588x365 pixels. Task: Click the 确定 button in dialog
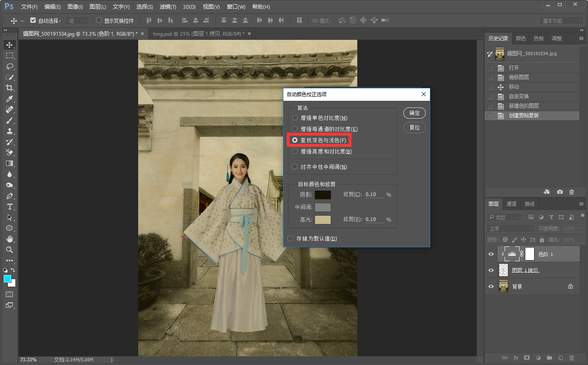point(415,113)
